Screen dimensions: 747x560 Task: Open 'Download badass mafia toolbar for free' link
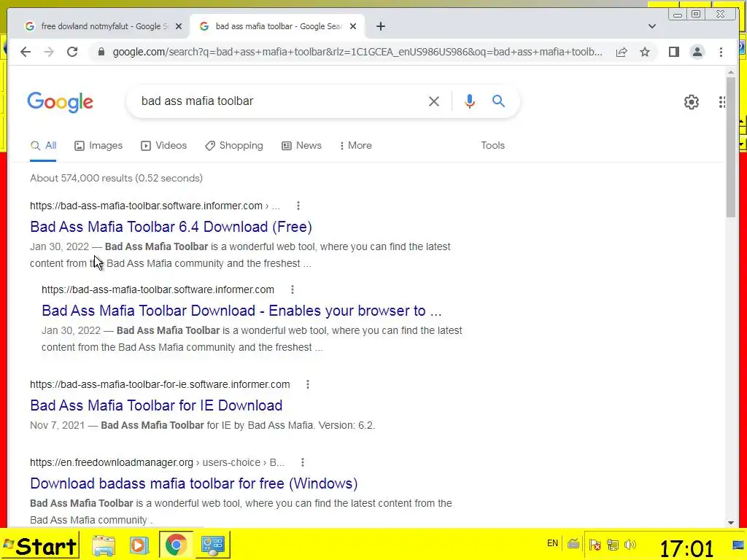[x=194, y=483]
